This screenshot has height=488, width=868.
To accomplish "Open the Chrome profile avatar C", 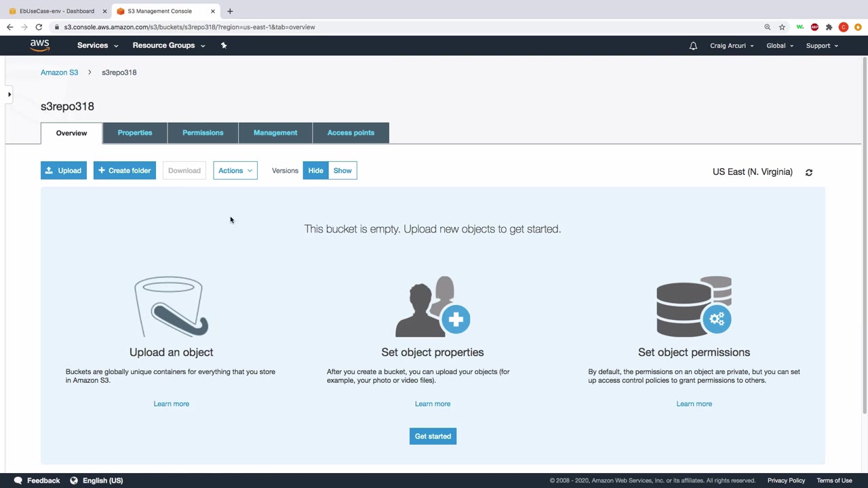I will 844,27.
